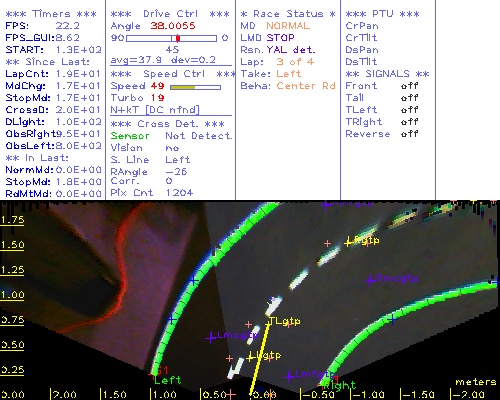Screen dimensions: 500x400
Task: Select the Rmcgtp purple cross marker
Action: (369, 281)
